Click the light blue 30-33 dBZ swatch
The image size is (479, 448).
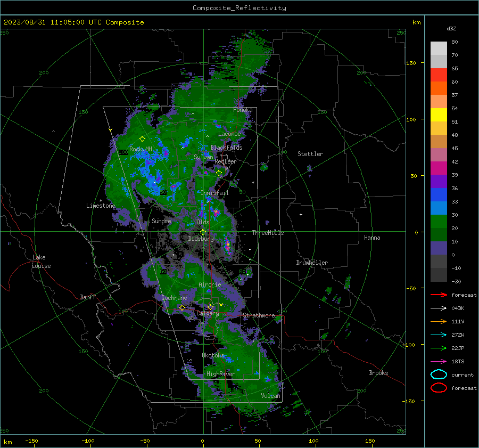[439, 208]
